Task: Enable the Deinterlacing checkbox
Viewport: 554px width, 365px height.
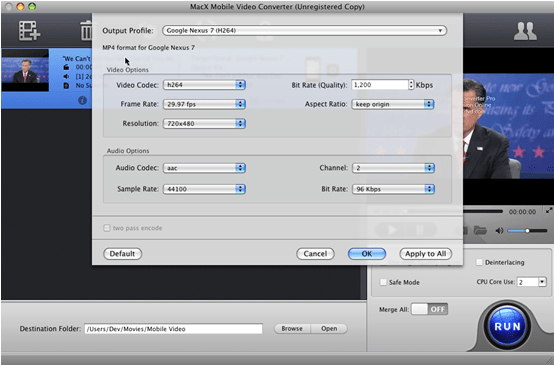Action: tap(479, 262)
